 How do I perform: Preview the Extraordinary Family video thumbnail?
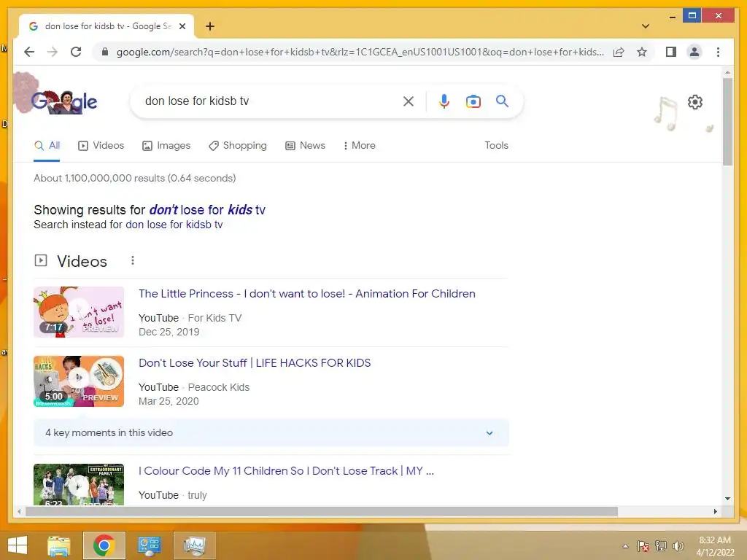(79, 484)
